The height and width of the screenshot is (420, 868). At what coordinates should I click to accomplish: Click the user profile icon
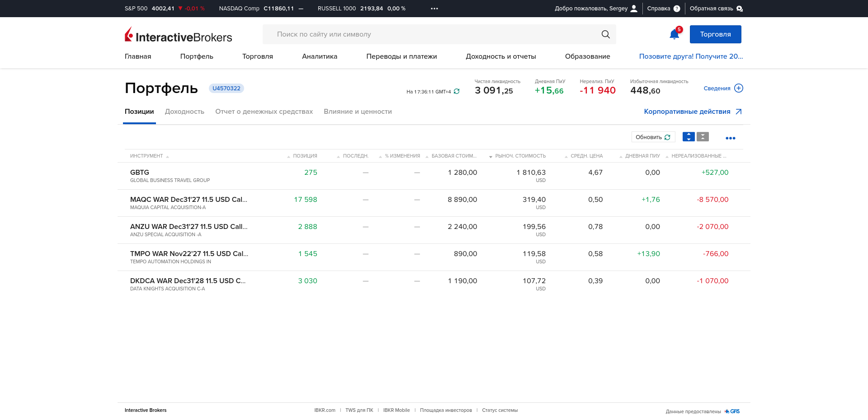[634, 9]
